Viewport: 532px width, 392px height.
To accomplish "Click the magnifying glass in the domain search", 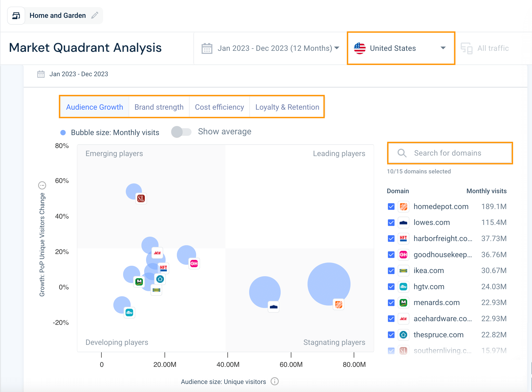I will [x=402, y=153].
